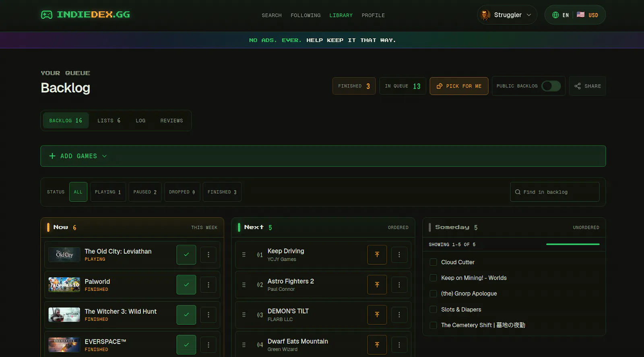Screen dimensions: 644x357
Task: Click the In Queue 13 counter button
Action: 402,86
